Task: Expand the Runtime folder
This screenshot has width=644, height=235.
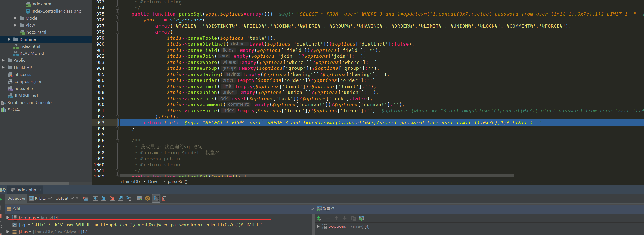Action: (9, 39)
